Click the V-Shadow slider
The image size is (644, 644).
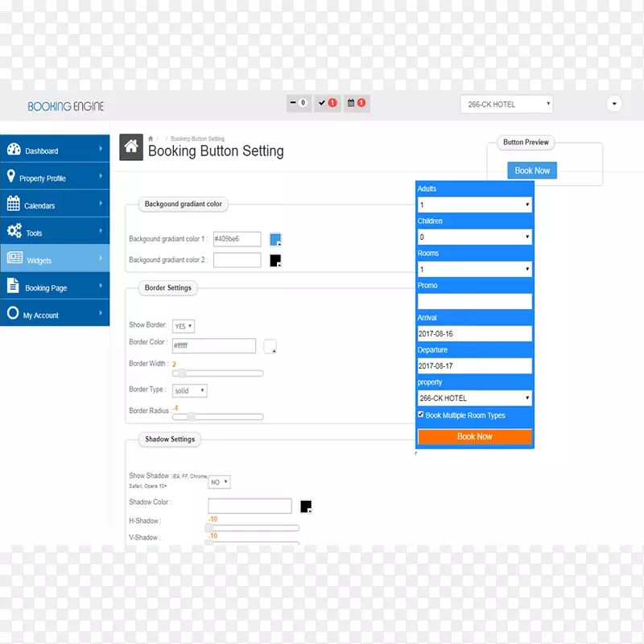[x=253, y=543]
